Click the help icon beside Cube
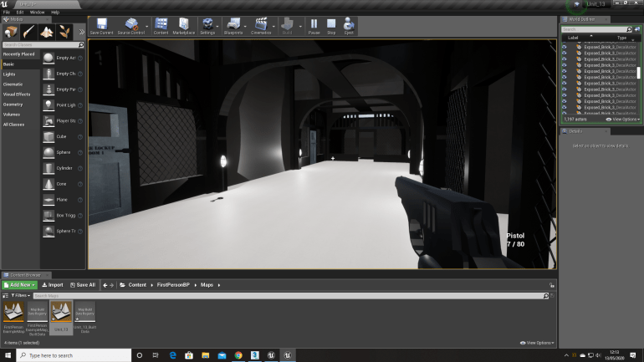The height and width of the screenshot is (362, 644). tap(80, 136)
